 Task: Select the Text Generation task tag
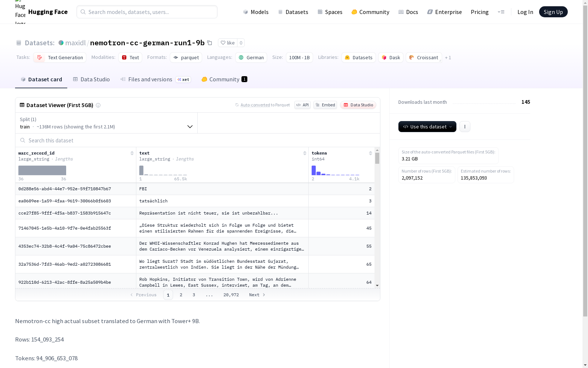(60, 57)
